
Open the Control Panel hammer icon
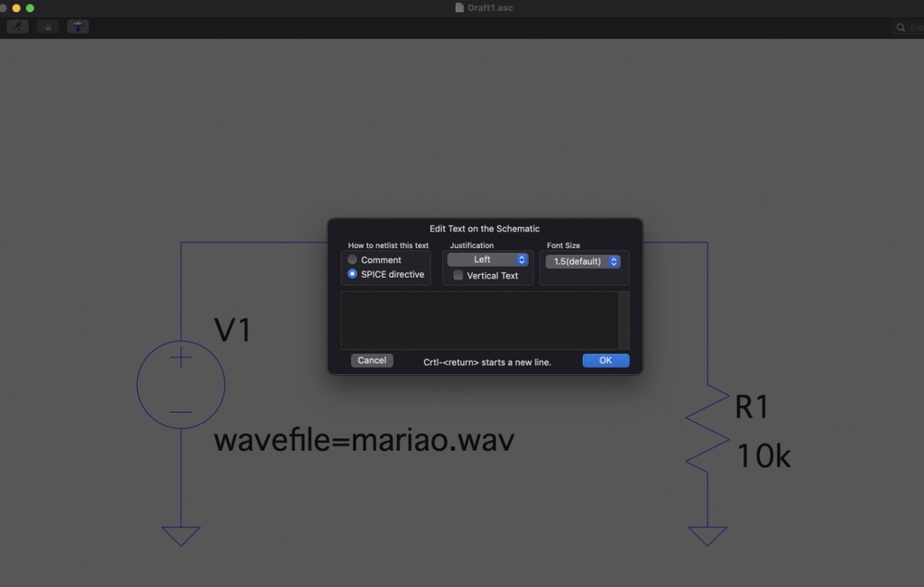coord(78,27)
